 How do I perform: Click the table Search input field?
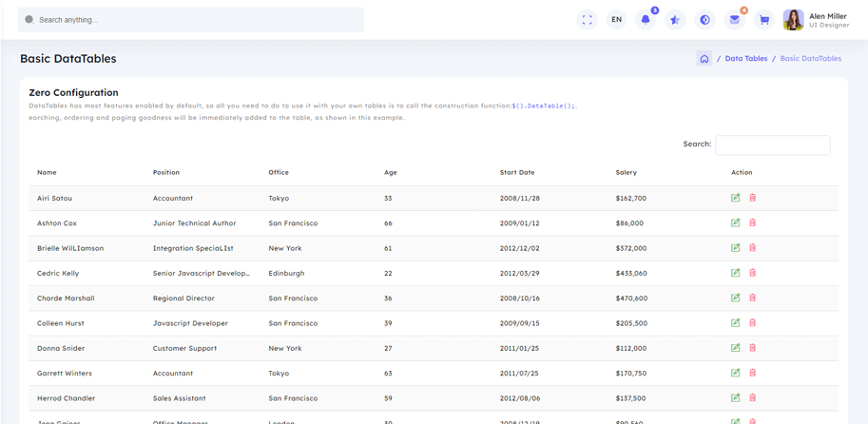pyautogui.click(x=772, y=145)
